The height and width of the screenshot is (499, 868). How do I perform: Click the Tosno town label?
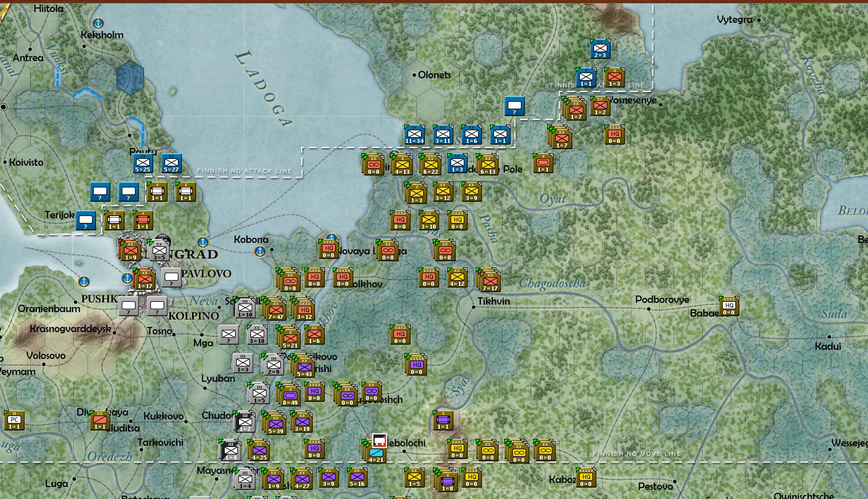[x=160, y=331]
